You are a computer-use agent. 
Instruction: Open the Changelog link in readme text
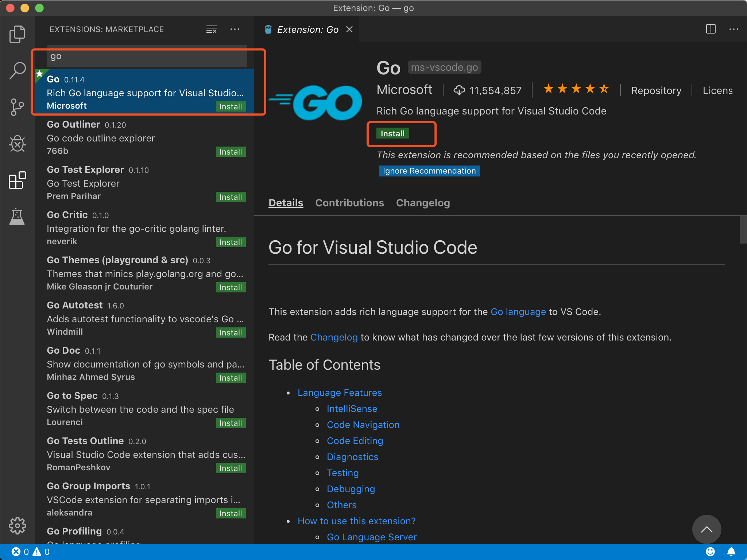(x=334, y=337)
